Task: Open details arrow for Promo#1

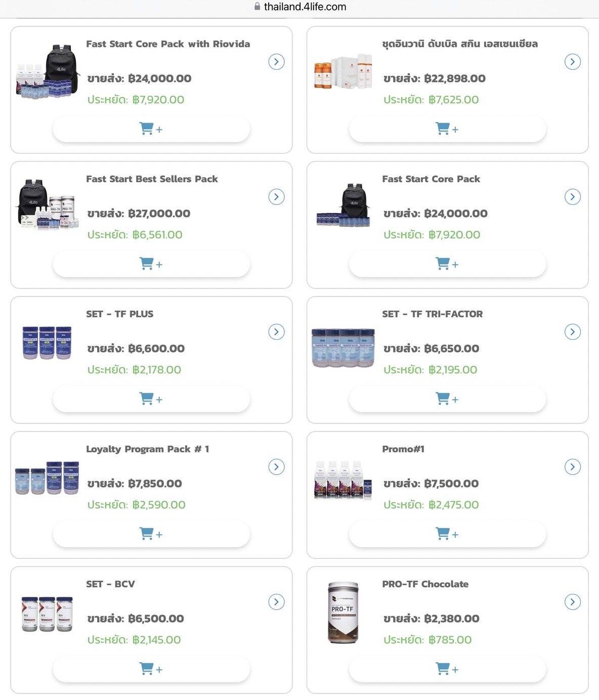Action: (572, 467)
